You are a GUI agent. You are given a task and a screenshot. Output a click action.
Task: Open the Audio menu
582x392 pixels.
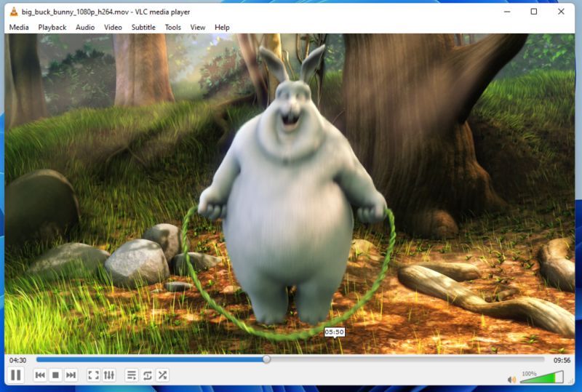click(85, 27)
